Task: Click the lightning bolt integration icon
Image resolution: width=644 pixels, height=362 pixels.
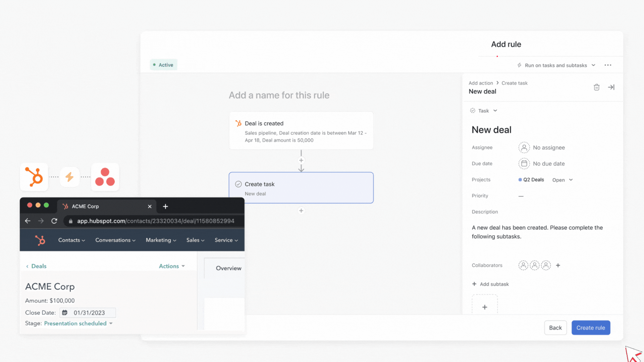Action: tap(69, 177)
